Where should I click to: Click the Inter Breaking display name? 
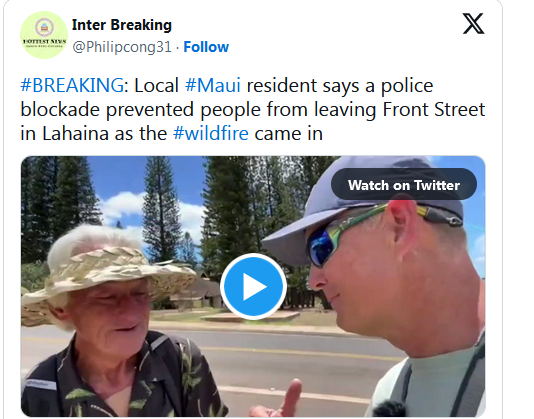pos(122,25)
